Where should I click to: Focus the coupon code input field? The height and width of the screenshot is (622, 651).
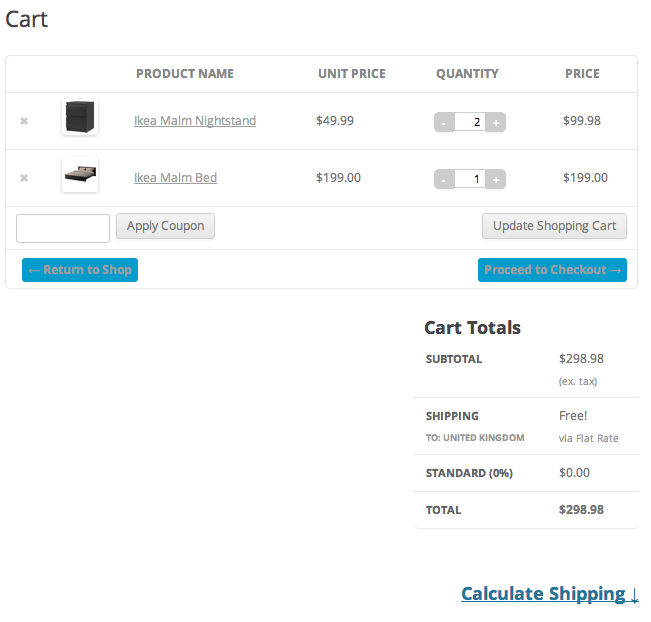(63, 228)
